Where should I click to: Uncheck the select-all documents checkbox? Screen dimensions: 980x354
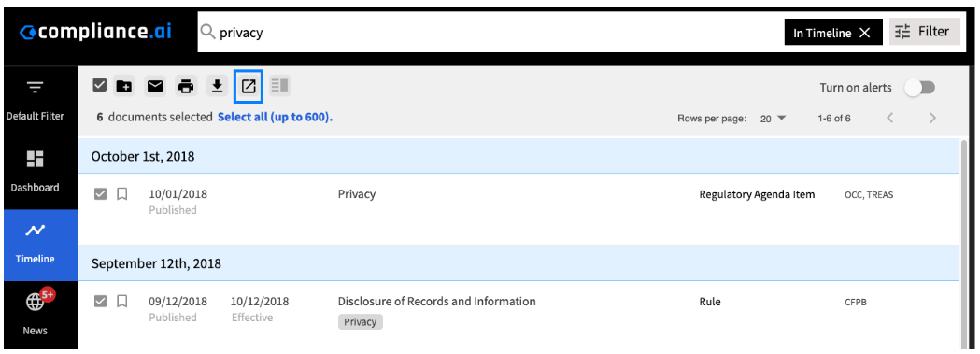99,86
